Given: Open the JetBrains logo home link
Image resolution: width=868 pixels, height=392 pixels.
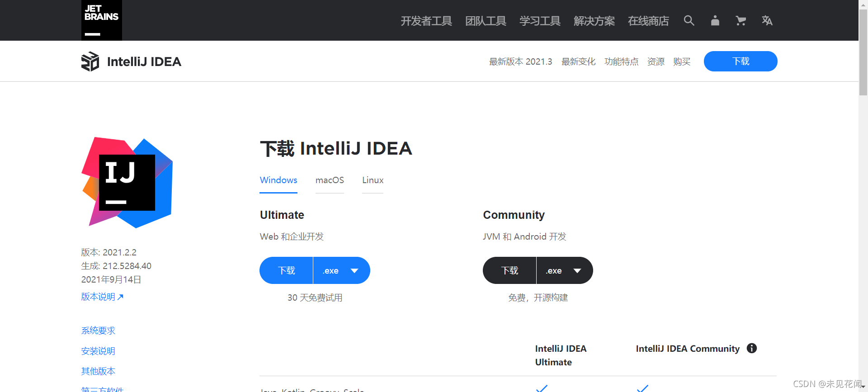Looking at the screenshot, I should click(x=102, y=20).
